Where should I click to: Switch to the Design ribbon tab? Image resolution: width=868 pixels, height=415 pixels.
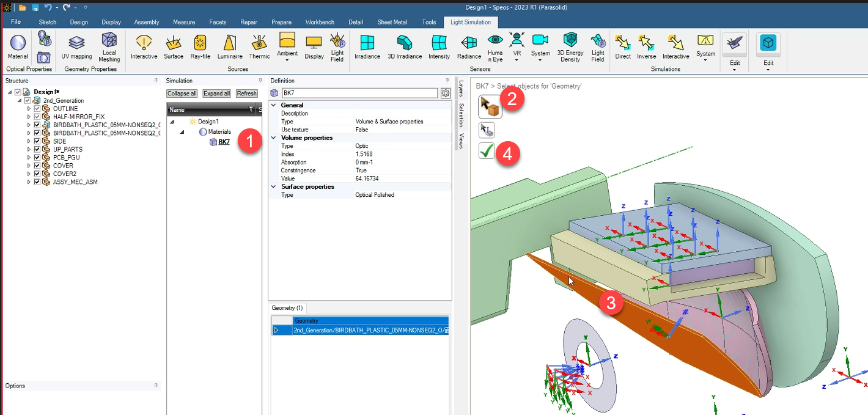click(79, 22)
